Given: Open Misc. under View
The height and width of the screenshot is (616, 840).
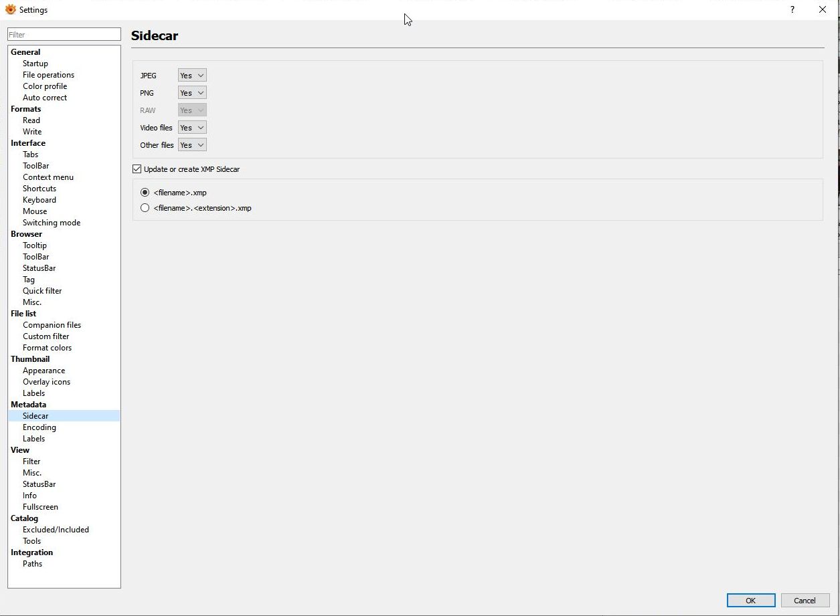Looking at the screenshot, I should click(32, 473).
